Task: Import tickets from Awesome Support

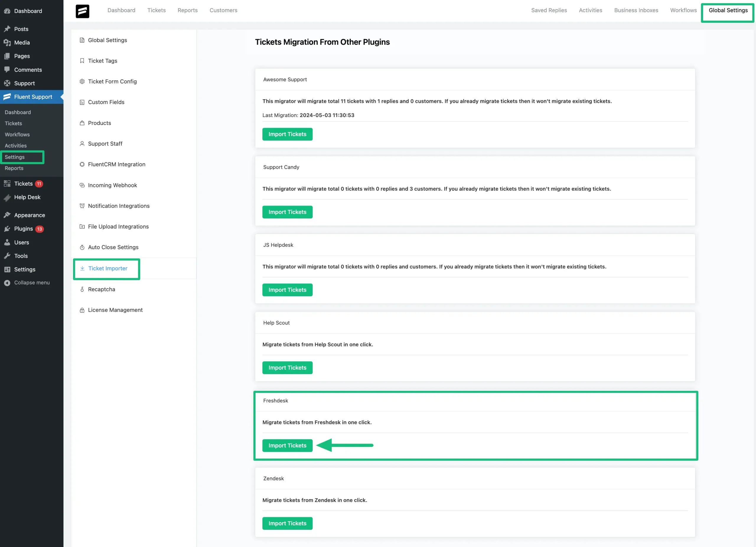Action: (287, 134)
